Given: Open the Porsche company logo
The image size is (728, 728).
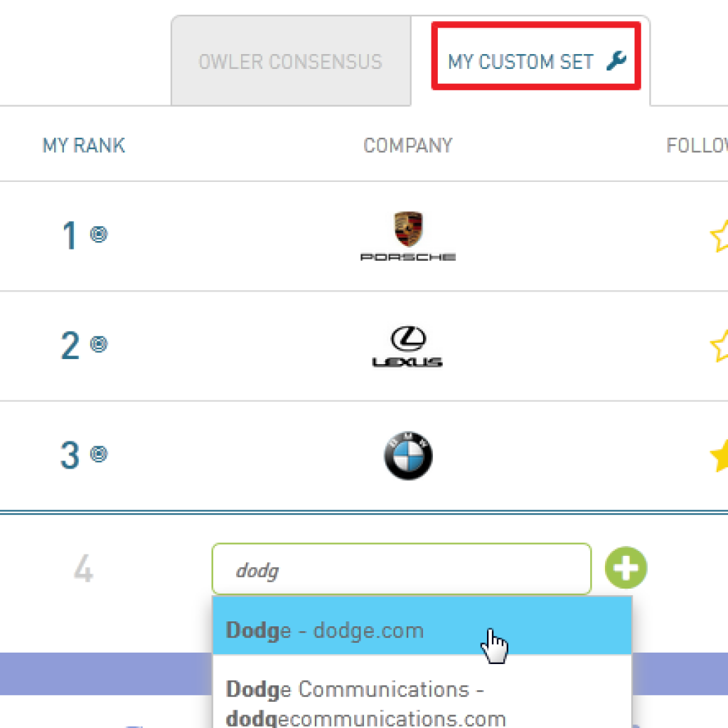Looking at the screenshot, I should tap(408, 236).
